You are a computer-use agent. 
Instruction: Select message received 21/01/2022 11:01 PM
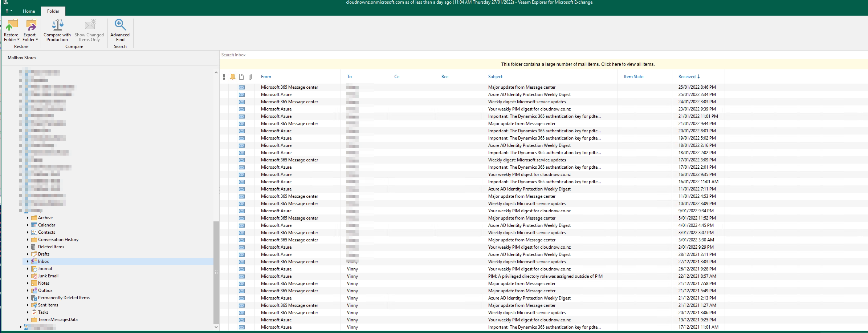click(x=472, y=116)
